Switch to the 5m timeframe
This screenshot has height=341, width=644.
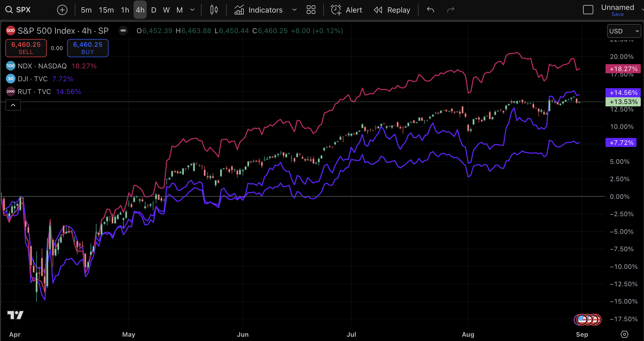pos(86,10)
